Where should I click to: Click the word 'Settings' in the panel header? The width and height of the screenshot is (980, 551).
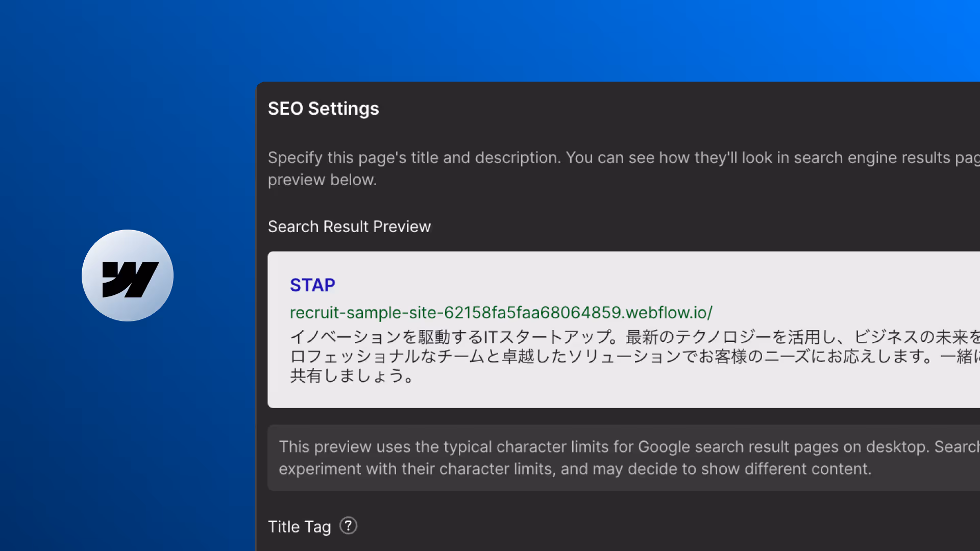[344, 109]
